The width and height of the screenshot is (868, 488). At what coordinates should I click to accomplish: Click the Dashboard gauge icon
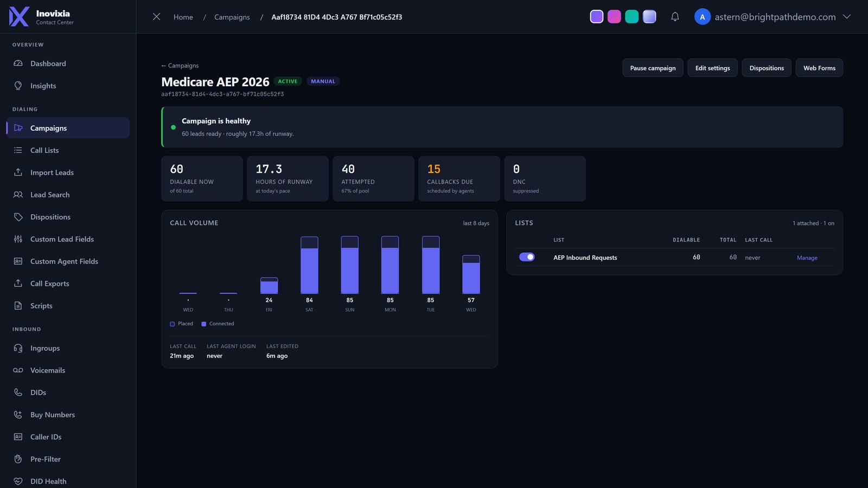pyautogui.click(x=18, y=63)
